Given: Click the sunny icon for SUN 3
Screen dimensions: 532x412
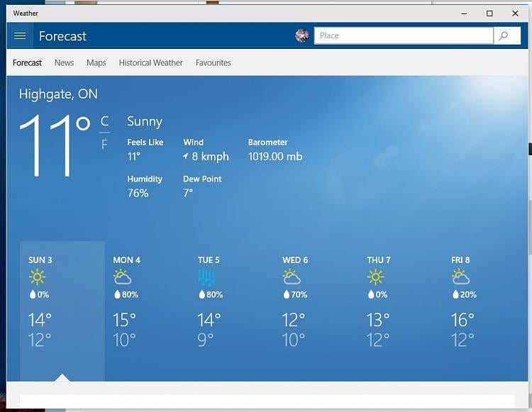Looking at the screenshot, I should tap(38, 277).
